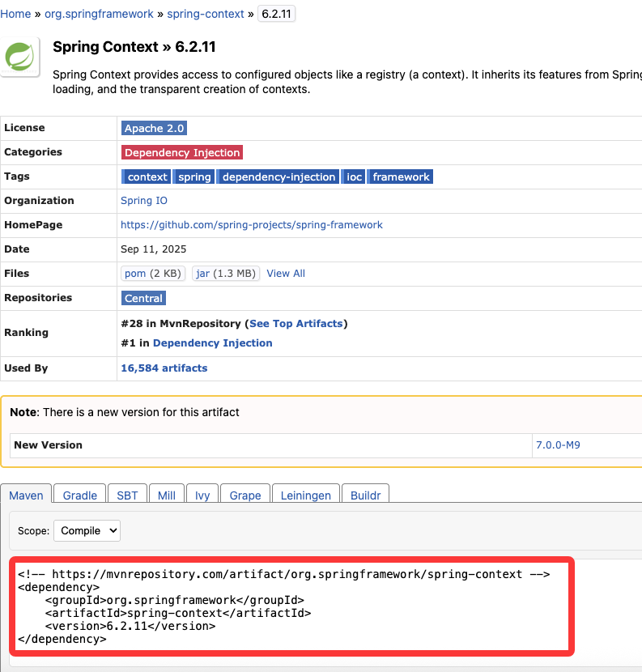
Task: Click the Spring leaf logo icon
Action: pyautogui.click(x=20, y=57)
